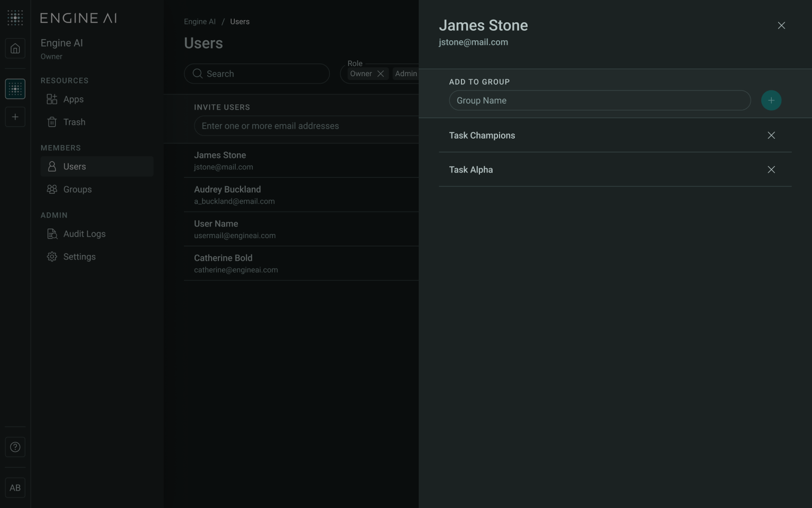Viewport: 812px width, 508px height.
Task: Open the help question mark icon
Action: pyautogui.click(x=15, y=447)
